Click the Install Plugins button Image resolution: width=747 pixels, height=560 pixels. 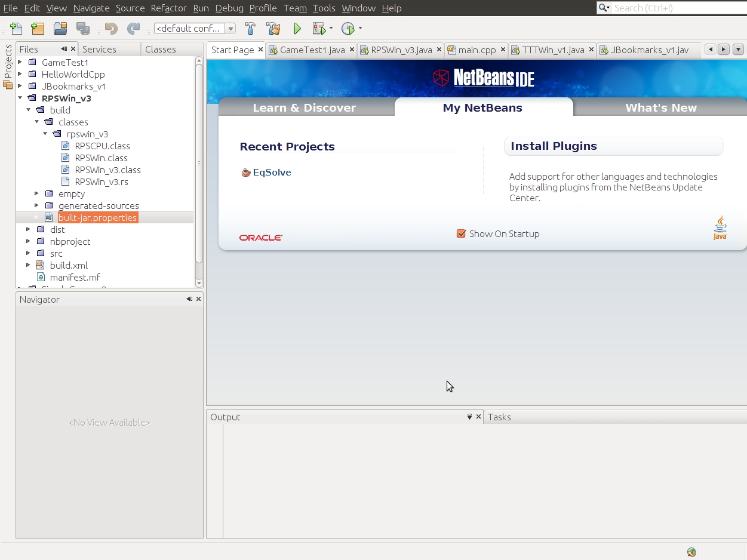coord(614,146)
